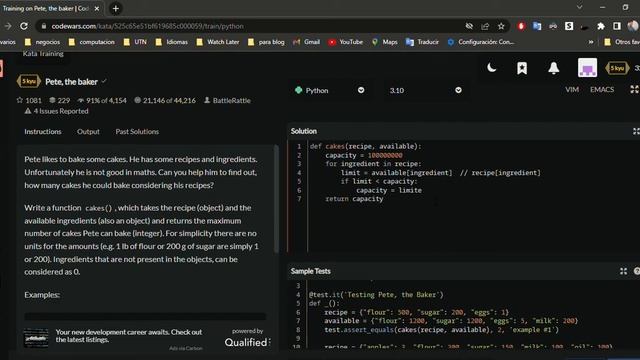Open the Qualified advertisement logo
This screenshot has height=360, width=640.
click(x=247, y=342)
